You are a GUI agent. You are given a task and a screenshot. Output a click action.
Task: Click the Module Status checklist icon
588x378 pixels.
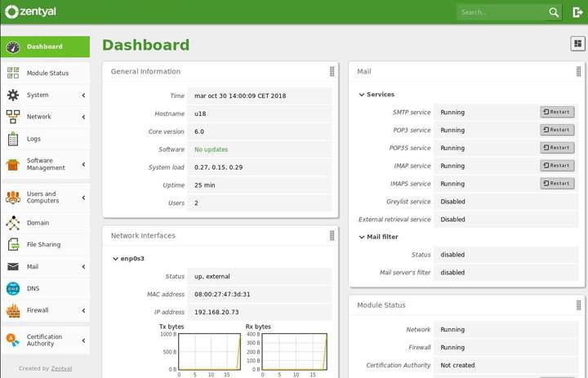[x=13, y=73]
